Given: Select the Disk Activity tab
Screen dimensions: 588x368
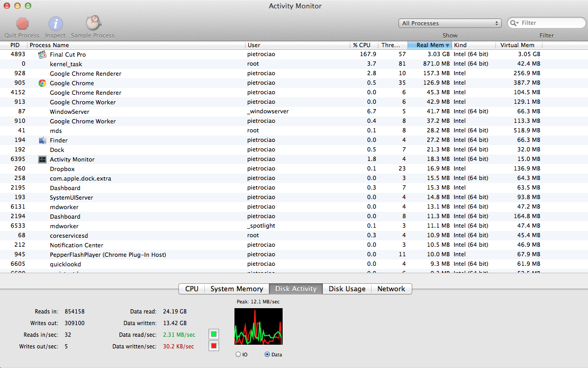Looking at the screenshot, I should pos(296,289).
